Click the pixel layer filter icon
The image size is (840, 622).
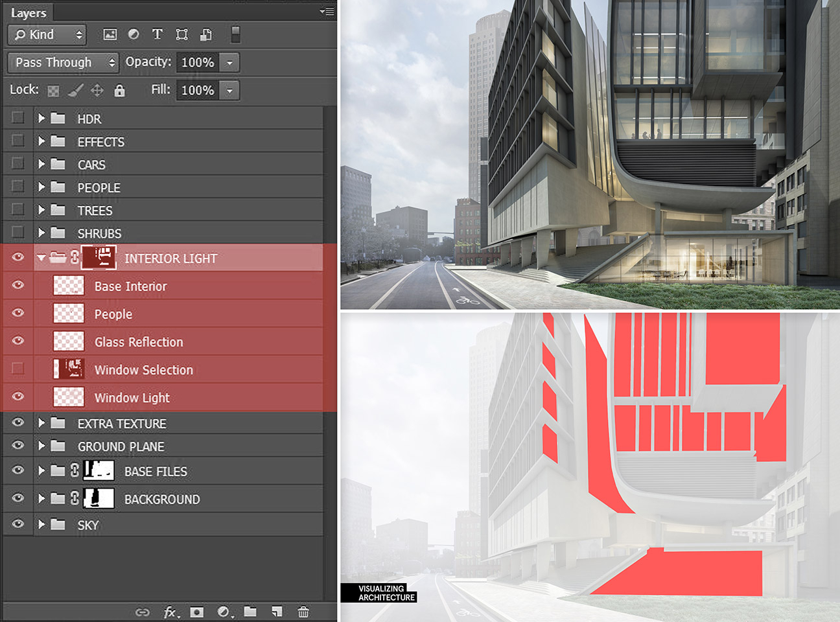coord(110,34)
